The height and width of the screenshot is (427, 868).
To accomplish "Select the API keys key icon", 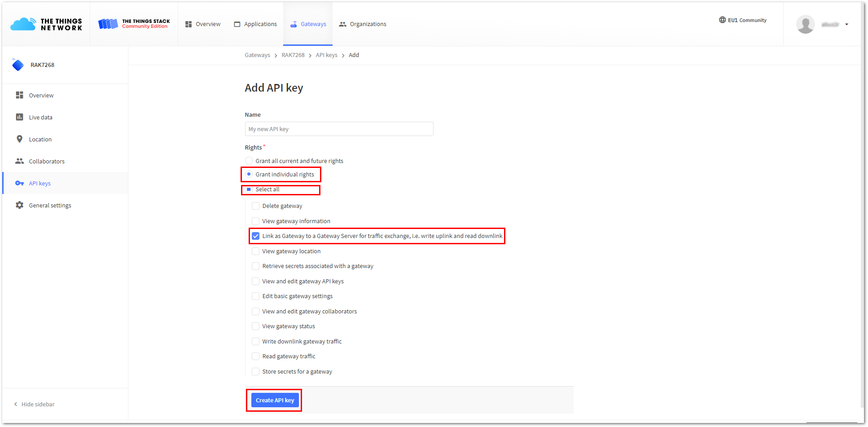I will click(x=20, y=183).
